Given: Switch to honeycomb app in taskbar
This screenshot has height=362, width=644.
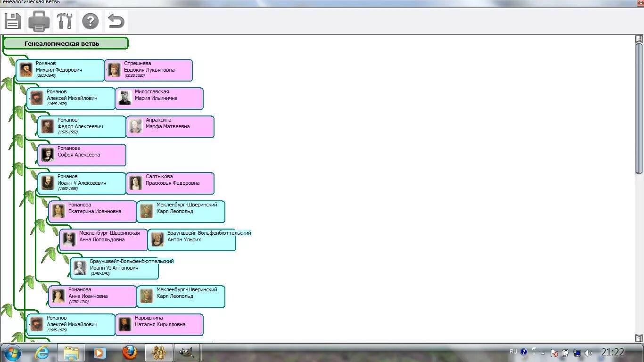Looking at the screenshot, I should [x=158, y=353].
